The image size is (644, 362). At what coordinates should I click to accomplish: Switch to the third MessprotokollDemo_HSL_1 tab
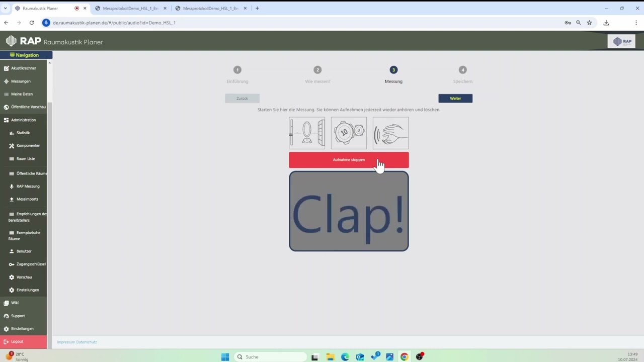[211, 9]
